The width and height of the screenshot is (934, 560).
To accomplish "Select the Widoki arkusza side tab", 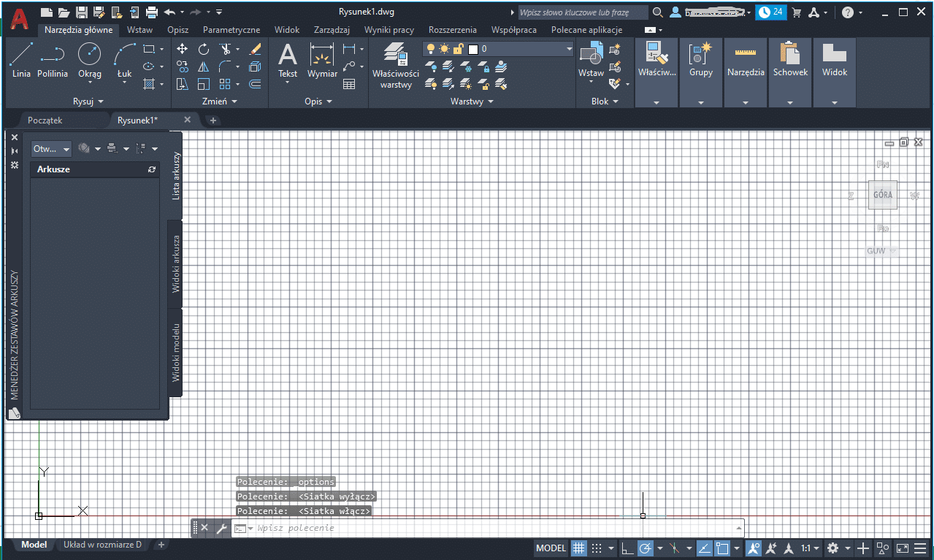I will pyautogui.click(x=175, y=264).
